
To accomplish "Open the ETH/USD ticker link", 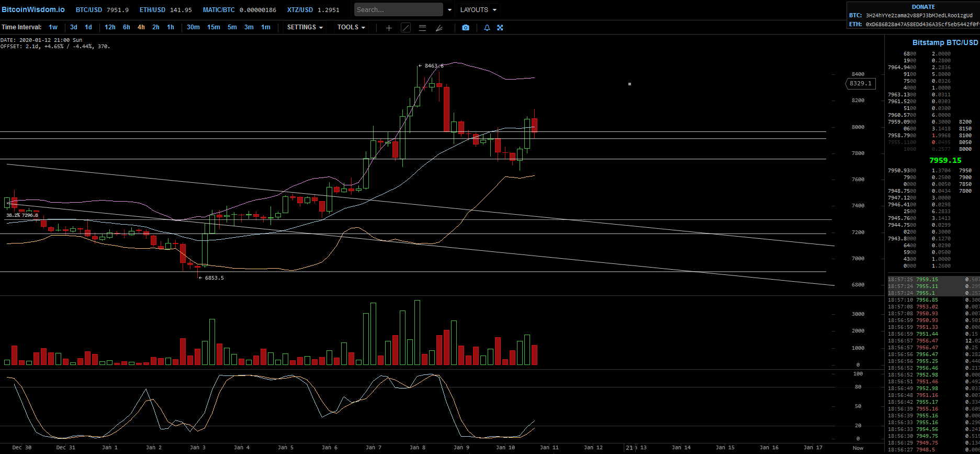I will click(x=165, y=10).
